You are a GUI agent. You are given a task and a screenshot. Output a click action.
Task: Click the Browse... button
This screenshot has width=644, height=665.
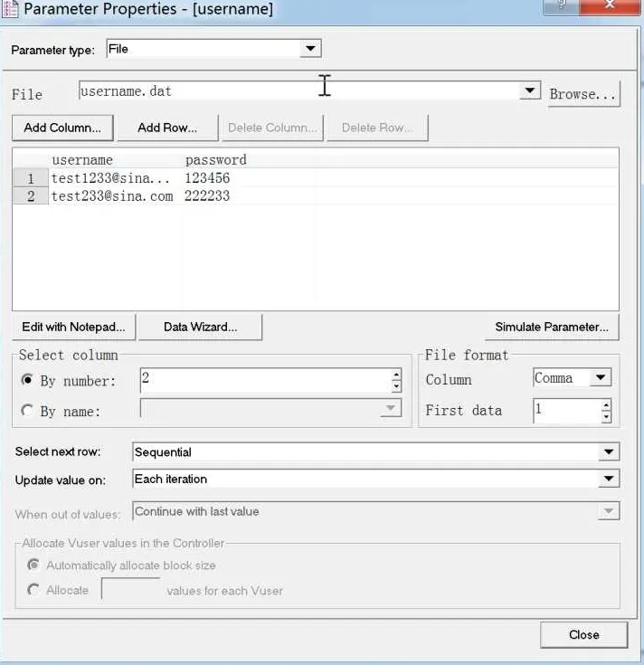pos(583,94)
